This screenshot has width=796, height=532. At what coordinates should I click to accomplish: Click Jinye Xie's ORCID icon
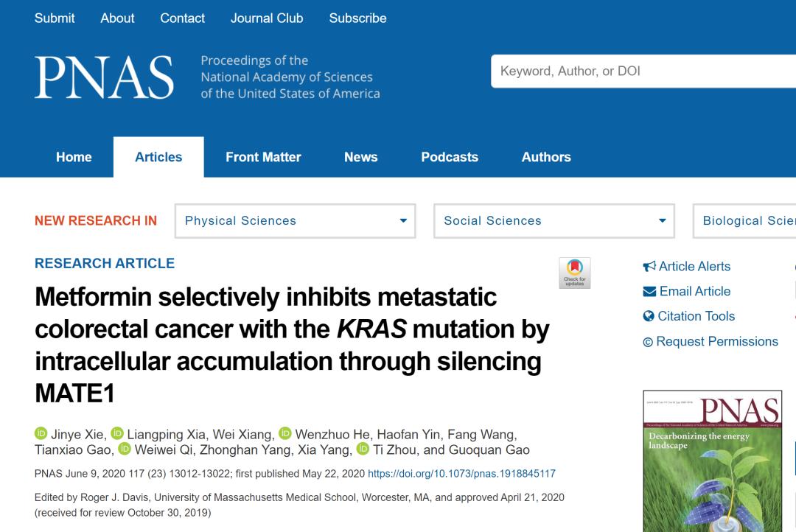pos(41,433)
